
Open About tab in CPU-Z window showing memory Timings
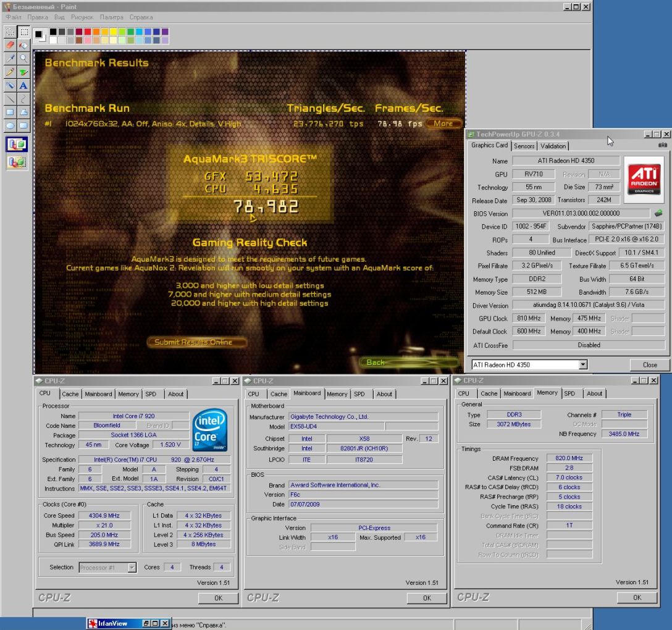pos(594,394)
